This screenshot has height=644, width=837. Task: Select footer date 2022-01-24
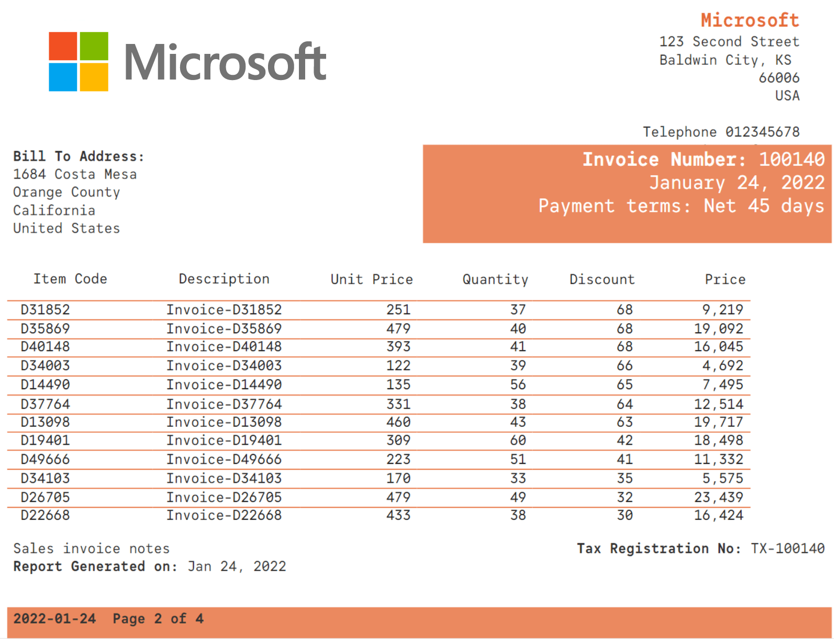click(54, 619)
